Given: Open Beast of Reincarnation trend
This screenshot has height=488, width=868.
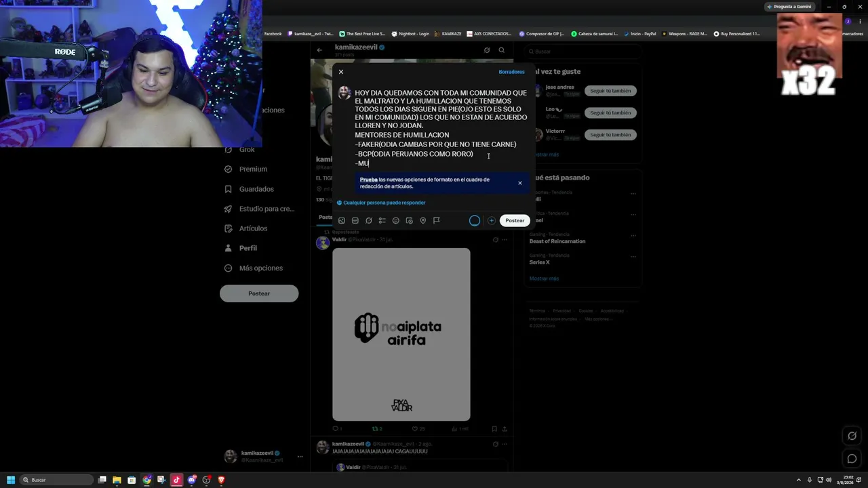Looking at the screenshot, I should 557,241.
